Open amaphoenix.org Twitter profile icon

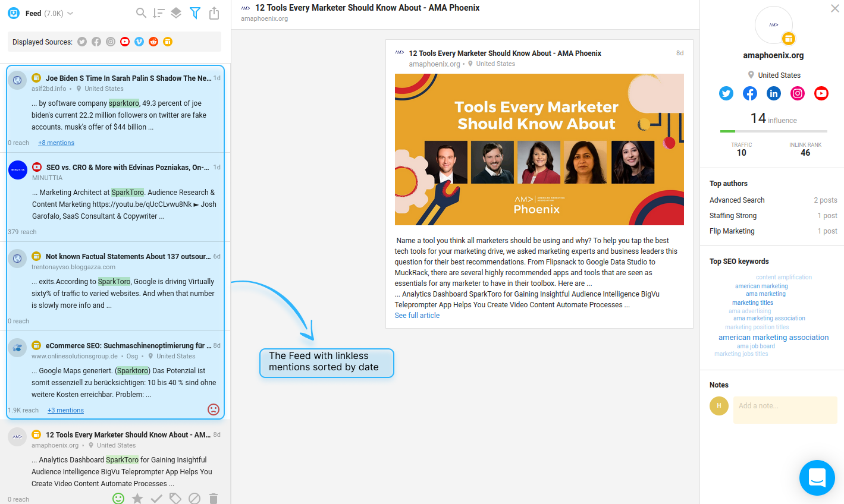tap(726, 93)
